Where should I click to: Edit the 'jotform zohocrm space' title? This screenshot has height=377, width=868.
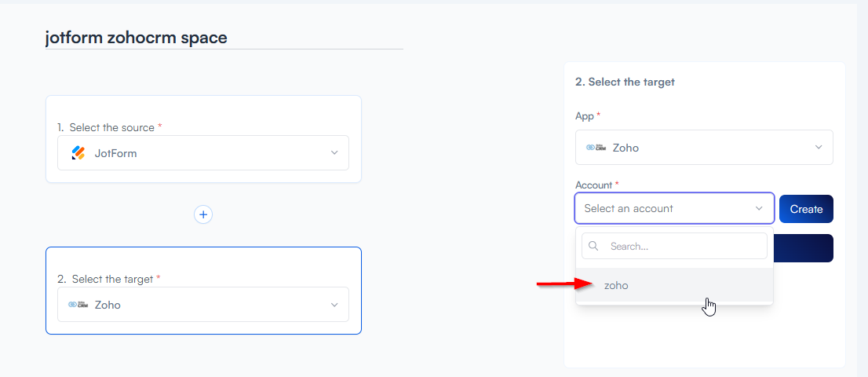point(137,38)
